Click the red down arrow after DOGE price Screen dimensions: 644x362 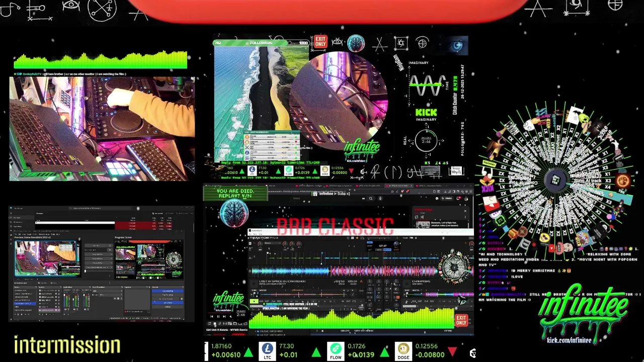(452, 351)
